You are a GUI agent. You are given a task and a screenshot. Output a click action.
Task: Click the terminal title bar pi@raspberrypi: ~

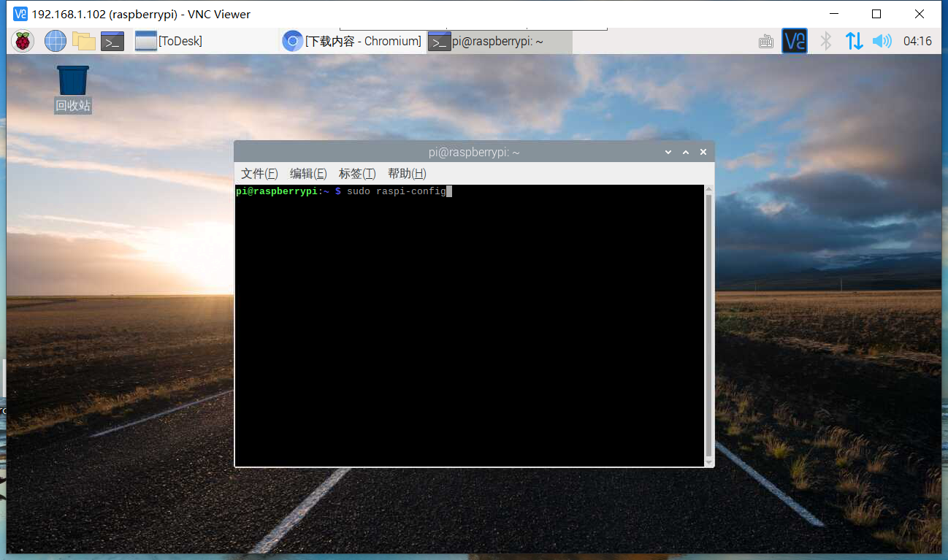pyautogui.click(x=474, y=152)
